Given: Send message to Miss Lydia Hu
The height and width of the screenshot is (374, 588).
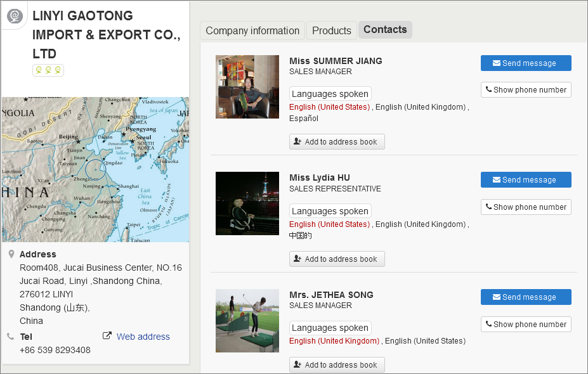Looking at the screenshot, I should 526,180.
